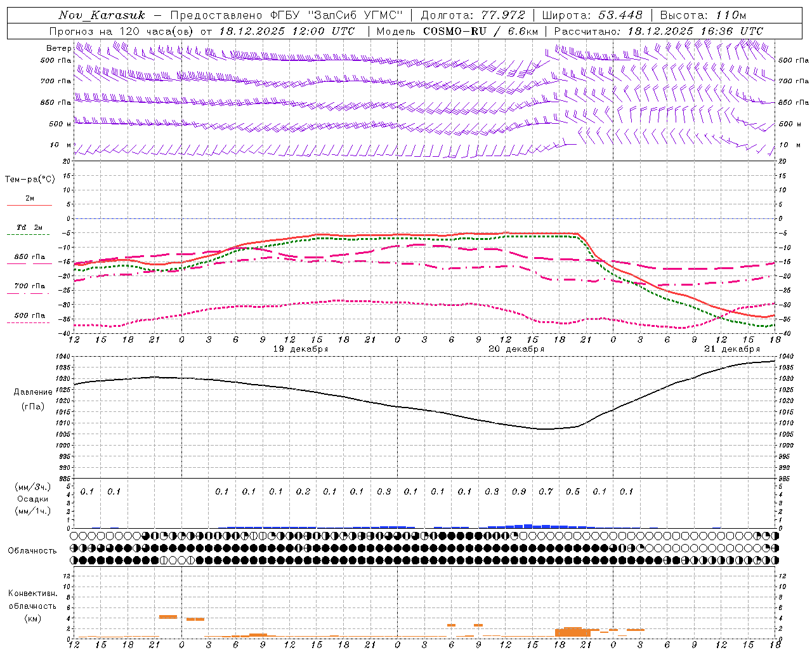Click the 500 м wind level label on the left
The height and width of the screenshot is (650, 812).
[x=60, y=124]
